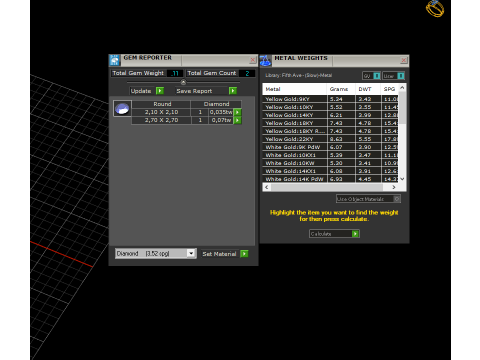The height and width of the screenshot is (360, 480).
Task: Click the Round shape header cell
Action: pyautogui.click(x=162, y=104)
